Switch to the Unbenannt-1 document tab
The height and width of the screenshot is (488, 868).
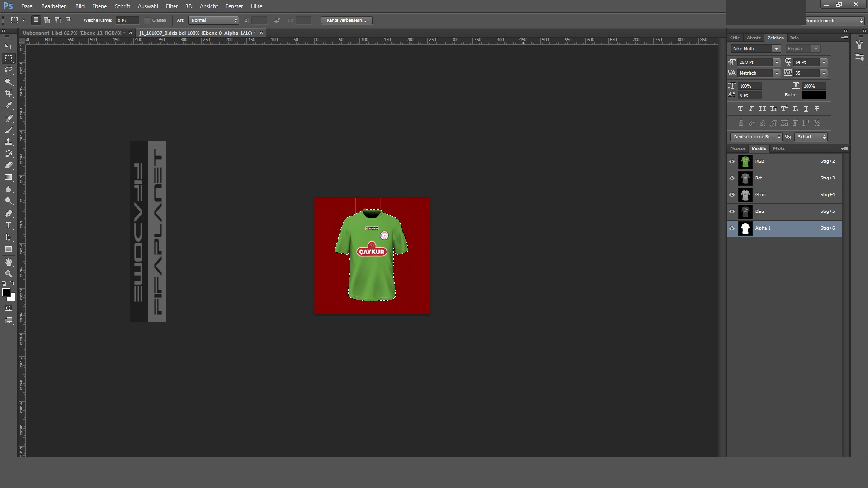74,33
